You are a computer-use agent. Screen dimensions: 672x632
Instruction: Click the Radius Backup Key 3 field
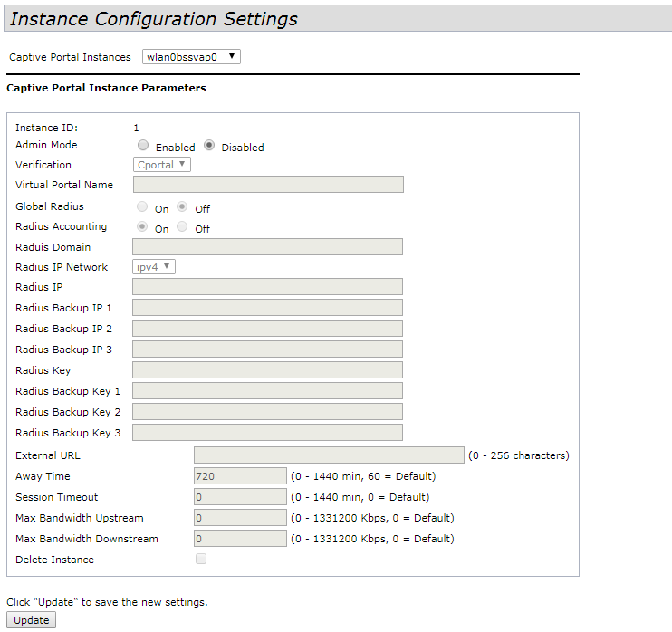(267, 433)
